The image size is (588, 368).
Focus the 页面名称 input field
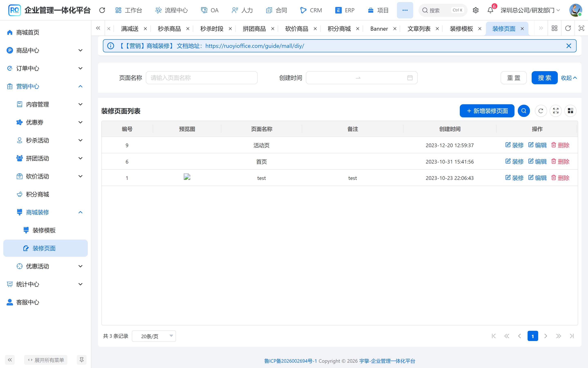(x=202, y=78)
